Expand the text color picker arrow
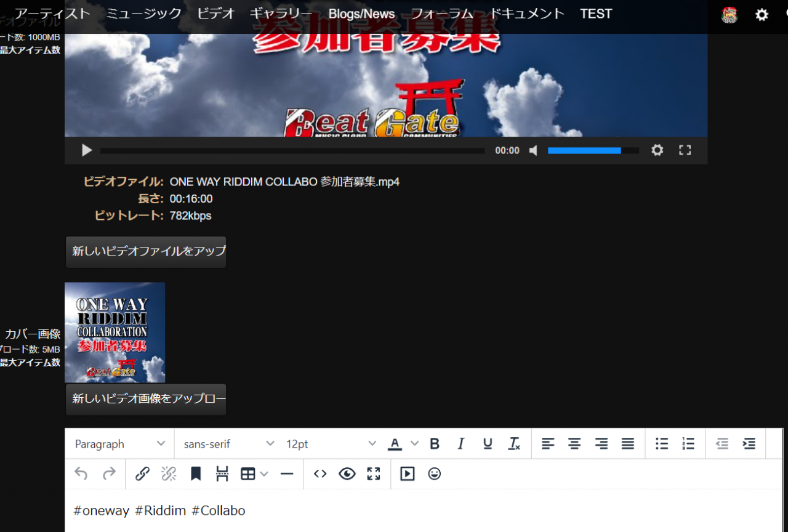 414,444
